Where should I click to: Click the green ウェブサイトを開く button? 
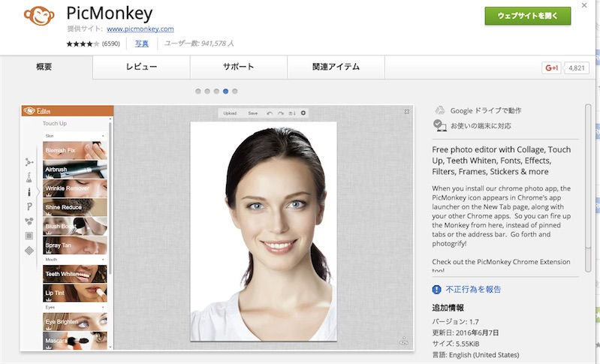(x=528, y=16)
